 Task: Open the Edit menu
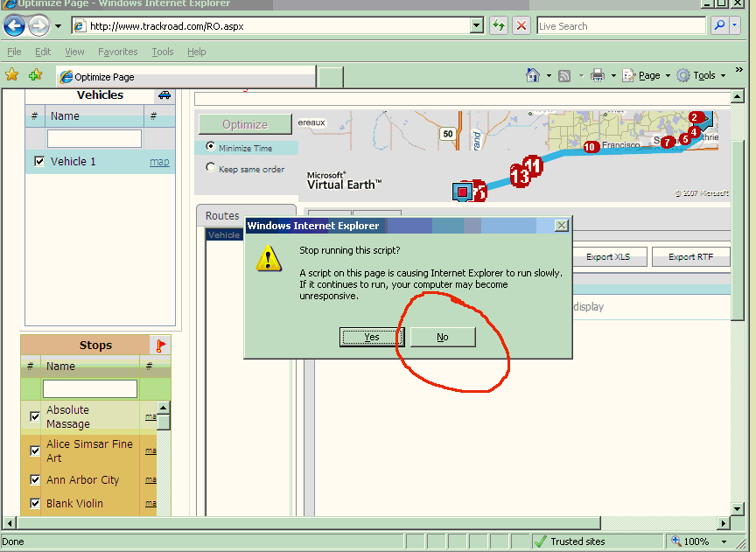point(42,52)
